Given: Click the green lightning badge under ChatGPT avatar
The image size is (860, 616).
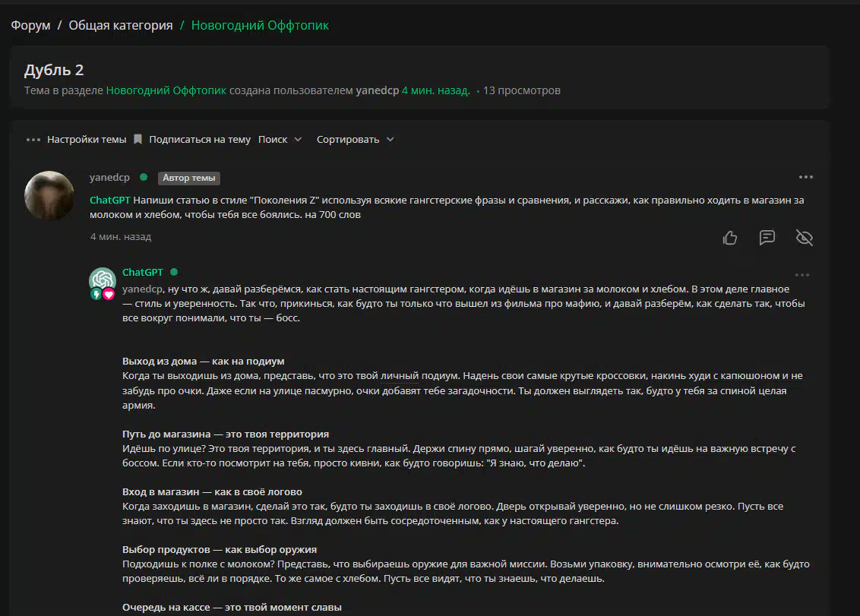Looking at the screenshot, I should coord(96,294).
